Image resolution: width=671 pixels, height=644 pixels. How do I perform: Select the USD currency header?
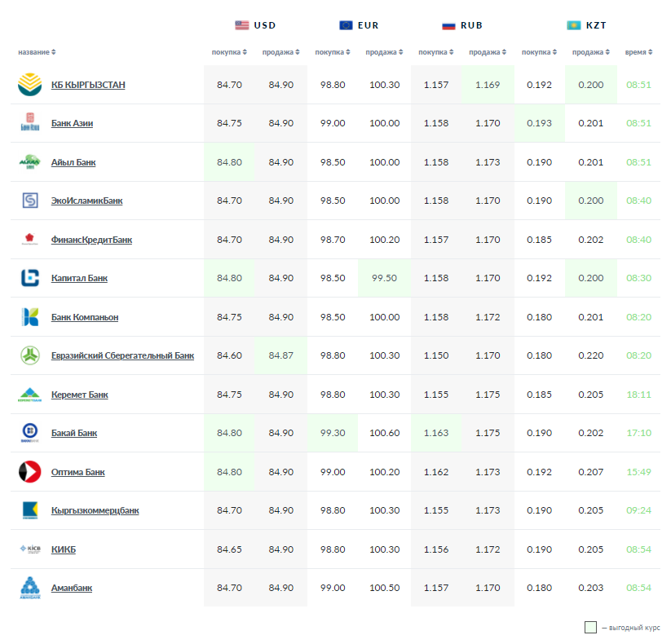point(255,25)
